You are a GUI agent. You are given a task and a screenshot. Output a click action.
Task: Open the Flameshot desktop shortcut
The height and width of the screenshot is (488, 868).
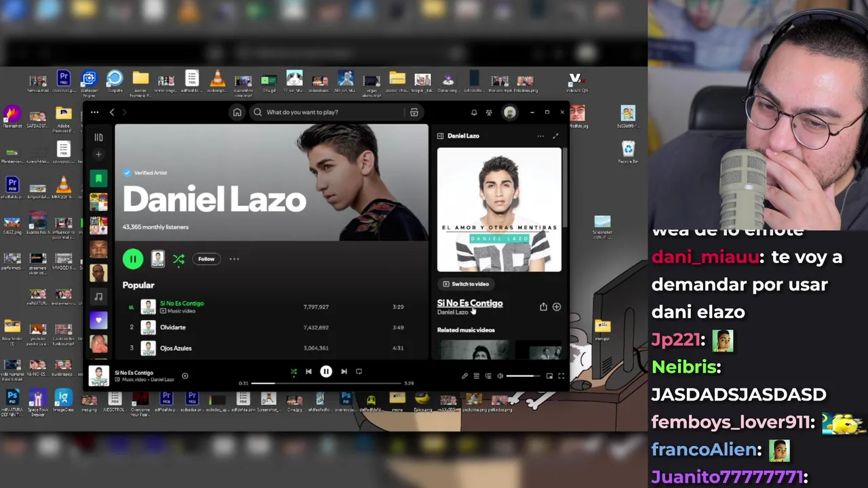(12, 117)
